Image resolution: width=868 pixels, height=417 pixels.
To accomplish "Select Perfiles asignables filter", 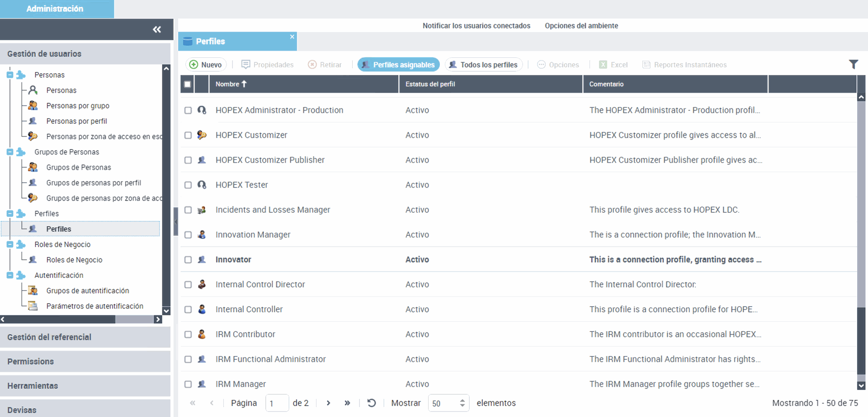I will point(398,65).
